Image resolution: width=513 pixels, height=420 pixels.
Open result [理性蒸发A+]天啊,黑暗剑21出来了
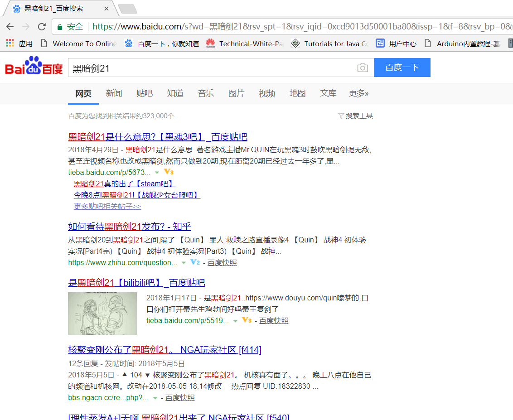pos(179,417)
